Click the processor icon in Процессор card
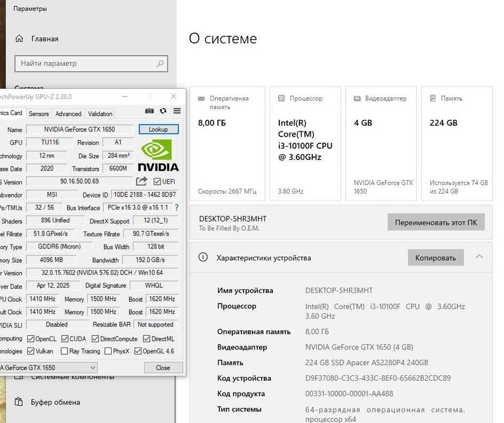 click(281, 98)
